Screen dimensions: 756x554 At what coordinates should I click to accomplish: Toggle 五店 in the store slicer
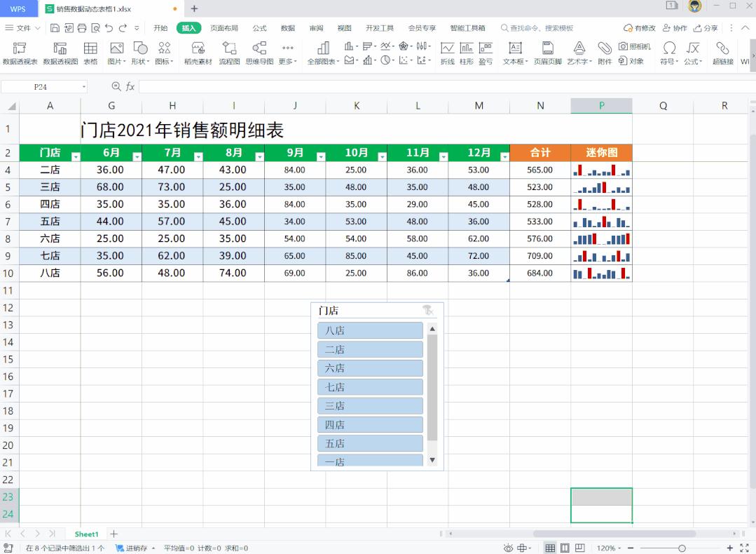[x=370, y=442]
